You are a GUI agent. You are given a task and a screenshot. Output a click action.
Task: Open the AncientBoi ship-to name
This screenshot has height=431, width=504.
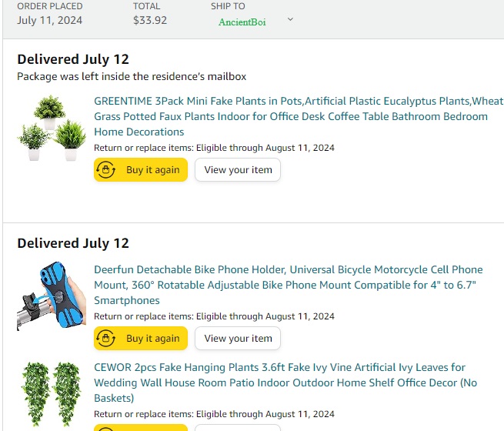point(242,22)
